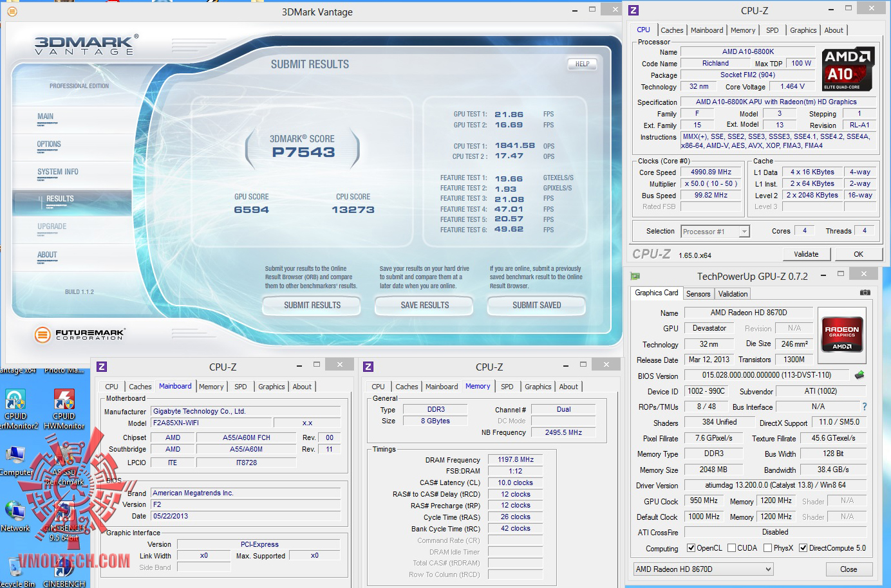Screen dimensions: 891x588
Task: Click the BIOS save chip icon
Action: (x=859, y=375)
